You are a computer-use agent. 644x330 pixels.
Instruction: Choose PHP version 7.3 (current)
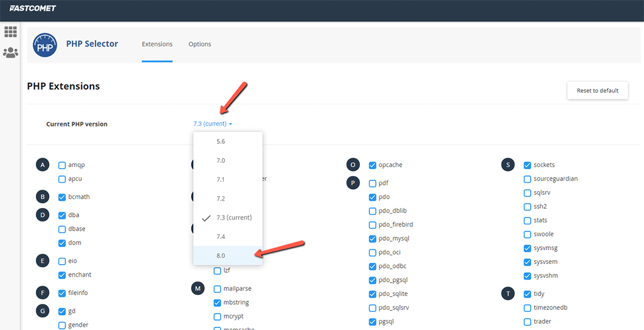(228, 217)
